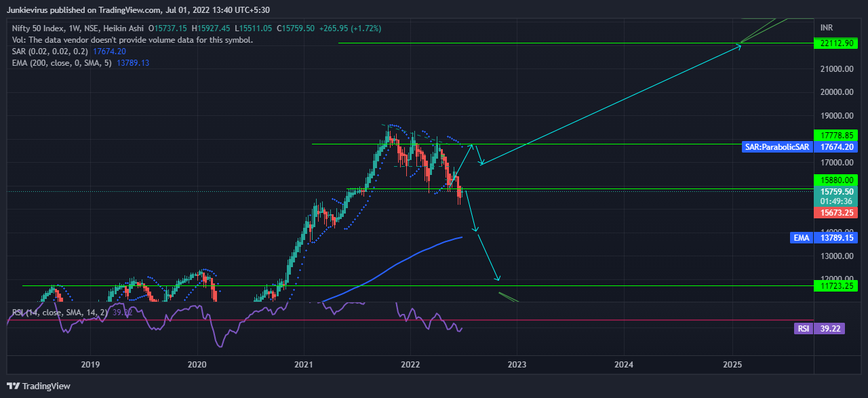Click the INR currency label on price axis
Viewport: 868px width, 398px height.
(827, 28)
